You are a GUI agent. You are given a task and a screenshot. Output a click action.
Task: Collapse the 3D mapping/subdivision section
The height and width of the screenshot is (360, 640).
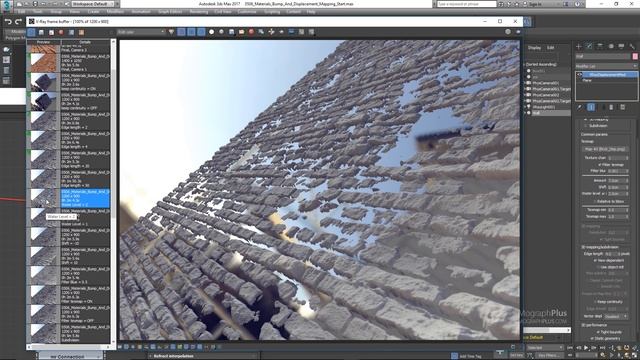pyautogui.click(x=583, y=247)
